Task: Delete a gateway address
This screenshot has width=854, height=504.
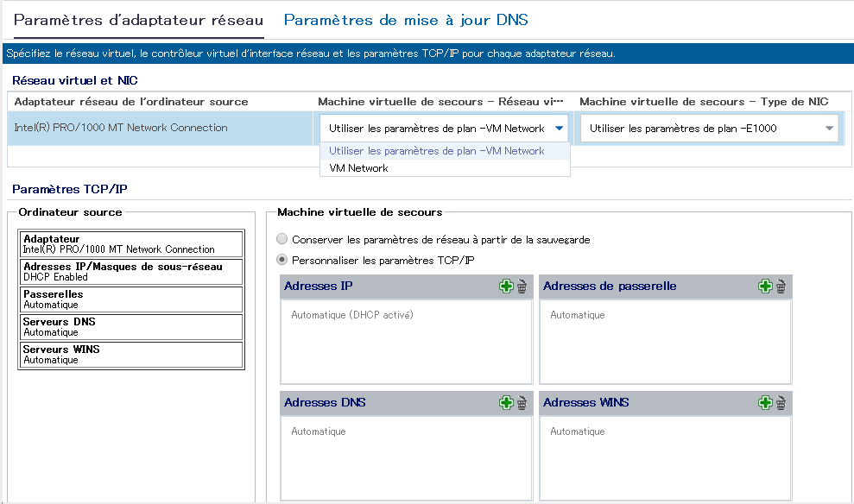Action: (780, 286)
